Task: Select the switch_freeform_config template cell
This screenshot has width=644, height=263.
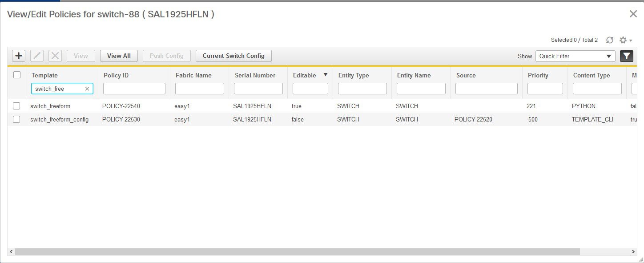Action: click(x=60, y=119)
